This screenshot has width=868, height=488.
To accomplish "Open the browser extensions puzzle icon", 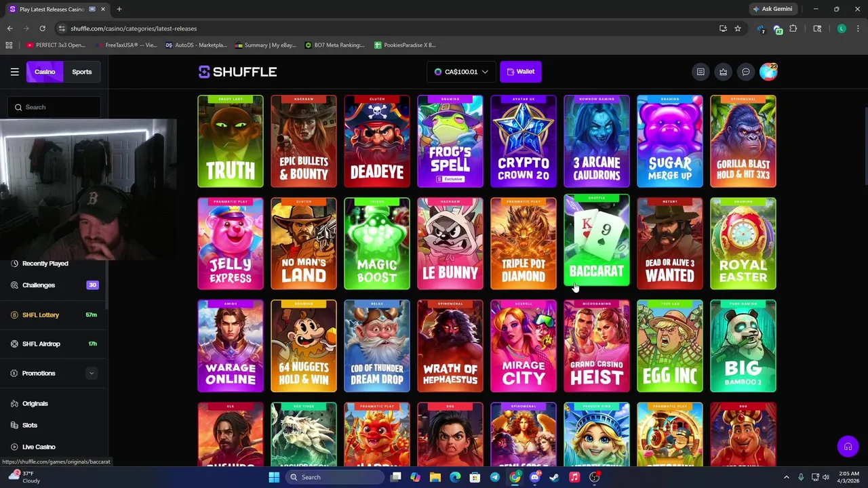I will [793, 28].
